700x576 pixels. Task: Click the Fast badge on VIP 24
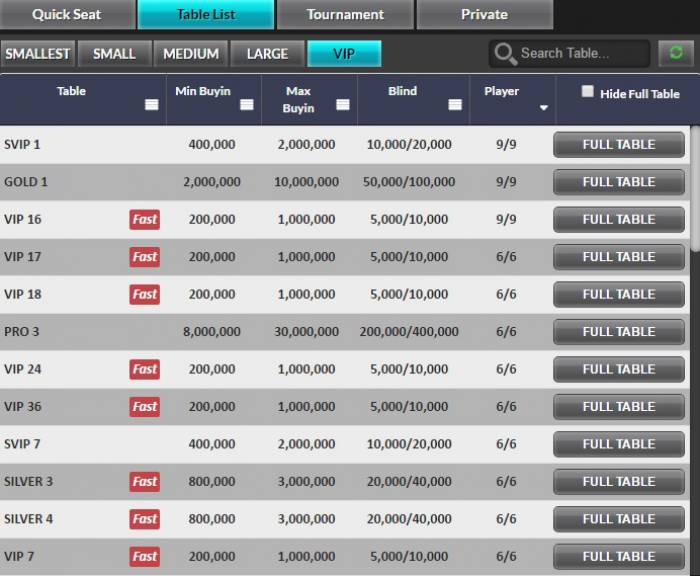click(x=145, y=369)
